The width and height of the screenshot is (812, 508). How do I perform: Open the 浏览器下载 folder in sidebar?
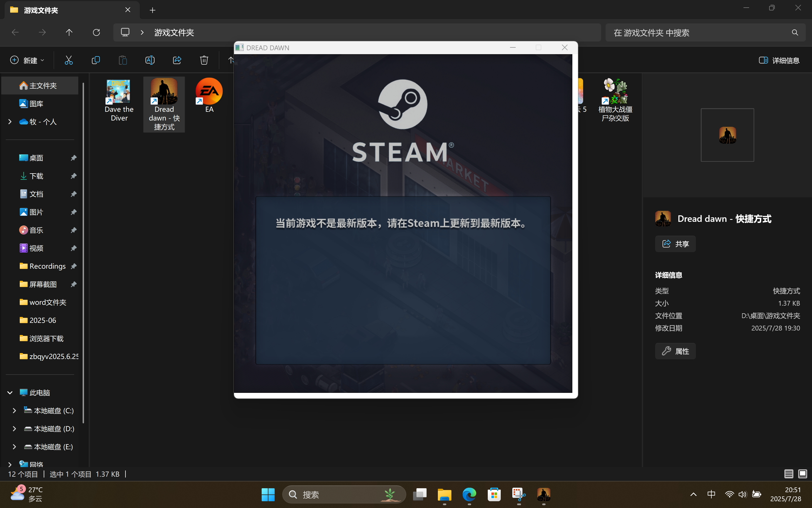40,338
